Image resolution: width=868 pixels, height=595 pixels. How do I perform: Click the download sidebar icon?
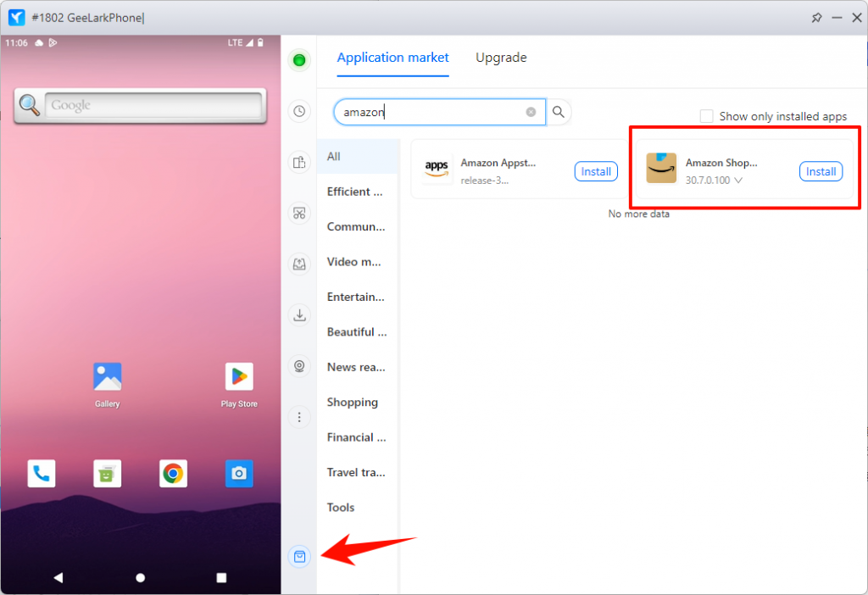[299, 315]
